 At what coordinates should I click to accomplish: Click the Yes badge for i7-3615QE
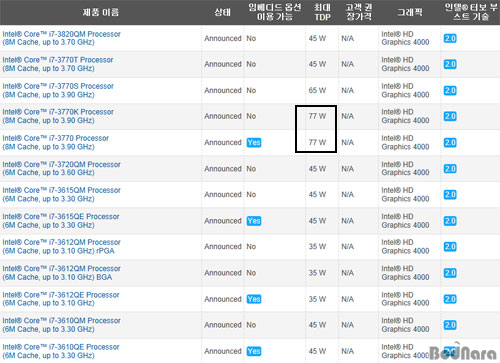(x=254, y=221)
